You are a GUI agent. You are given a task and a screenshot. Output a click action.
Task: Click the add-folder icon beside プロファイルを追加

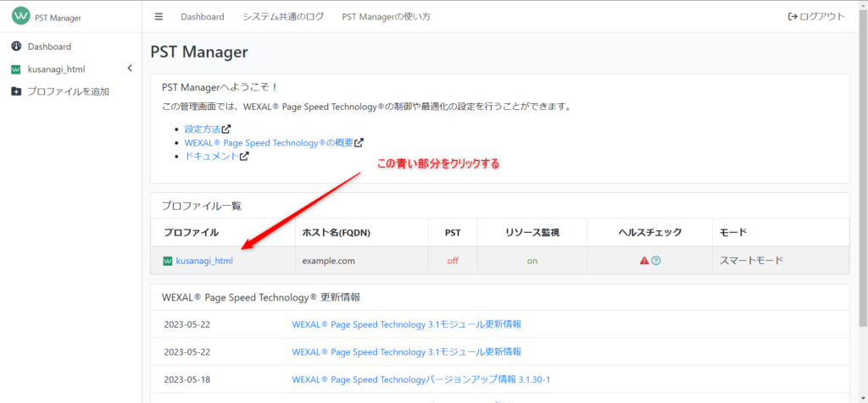[16, 91]
